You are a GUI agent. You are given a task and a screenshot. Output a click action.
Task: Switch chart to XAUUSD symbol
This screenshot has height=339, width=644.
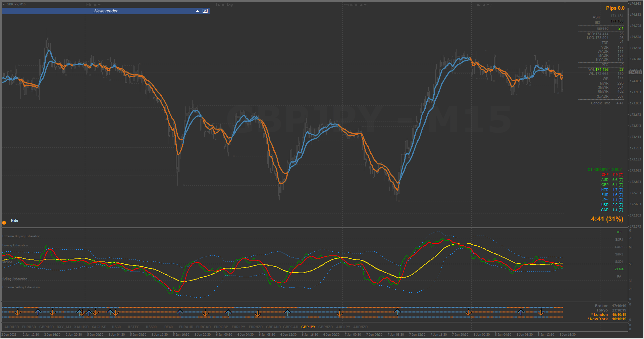(81, 327)
